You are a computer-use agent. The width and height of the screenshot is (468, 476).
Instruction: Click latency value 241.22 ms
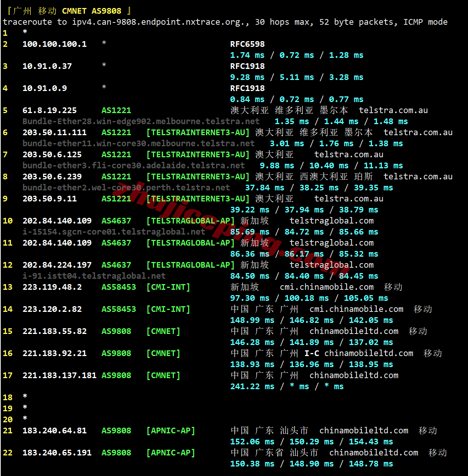point(252,387)
